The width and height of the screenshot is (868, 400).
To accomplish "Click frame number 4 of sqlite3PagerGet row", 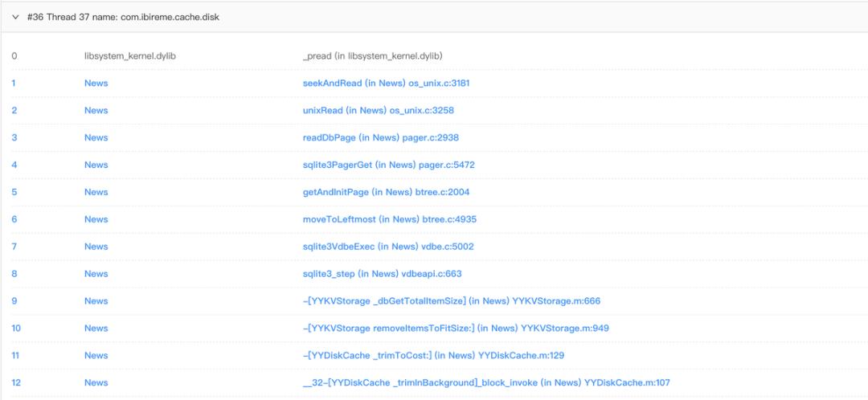I will (14, 165).
